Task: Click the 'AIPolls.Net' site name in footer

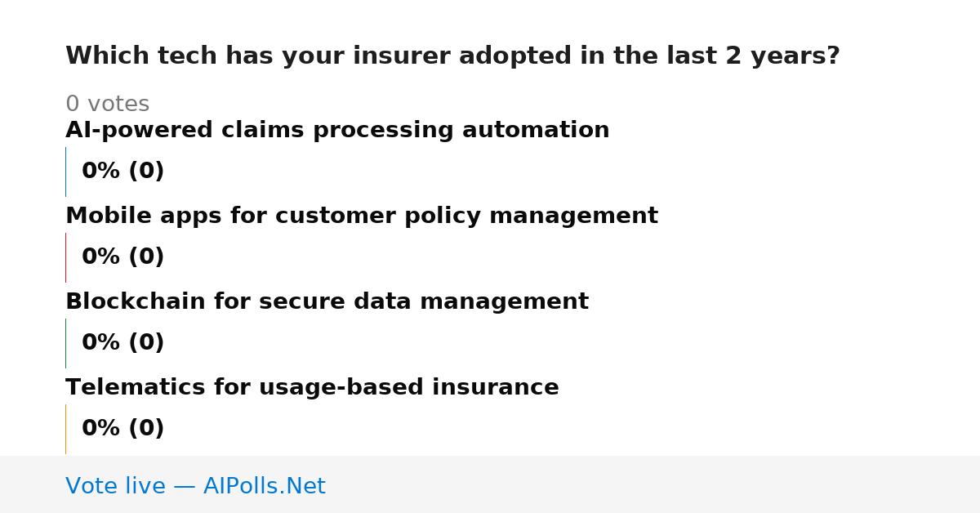Action: 264,487
